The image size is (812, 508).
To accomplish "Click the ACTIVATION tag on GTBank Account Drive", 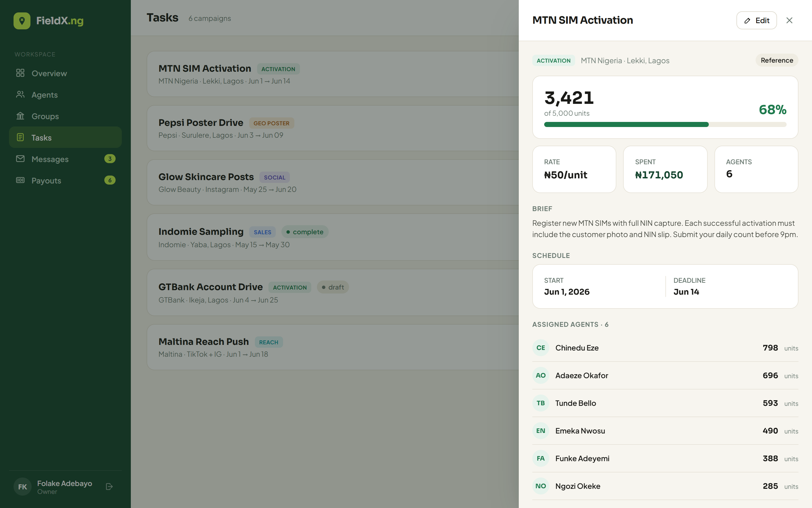I will 290,287.
